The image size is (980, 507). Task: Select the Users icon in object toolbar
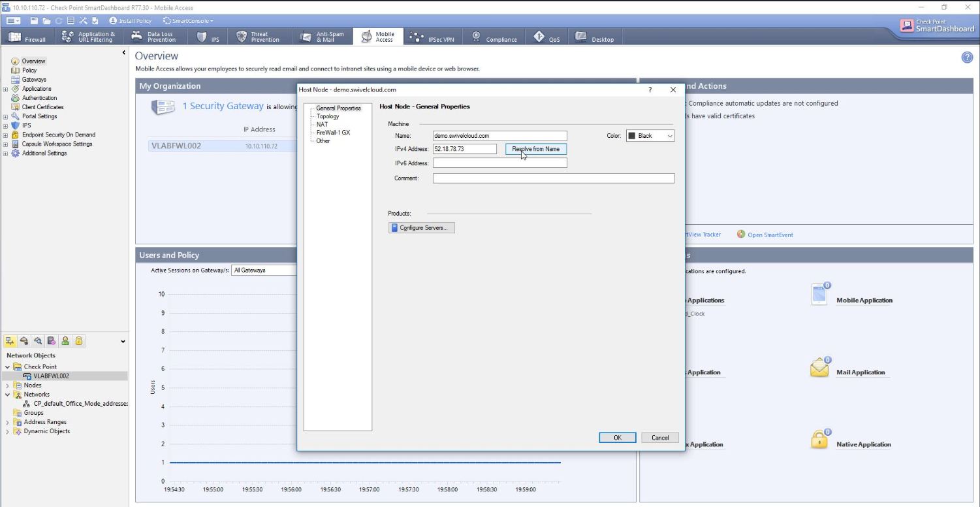65,341
